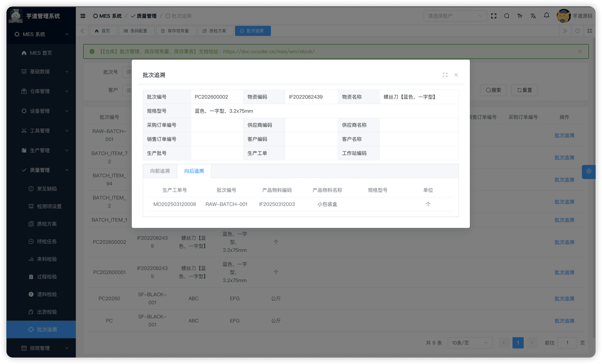Switch language via the translation icon
602x364 pixels.
coord(533,16)
